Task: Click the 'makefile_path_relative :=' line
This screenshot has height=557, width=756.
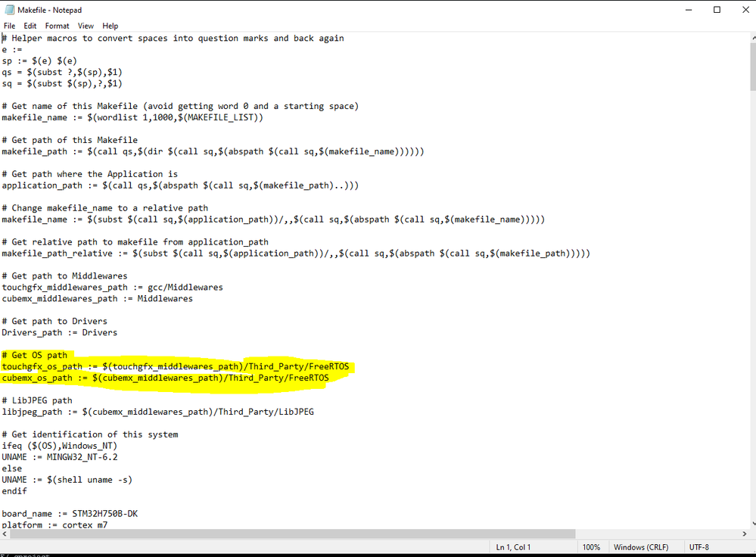Action: coord(296,254)
